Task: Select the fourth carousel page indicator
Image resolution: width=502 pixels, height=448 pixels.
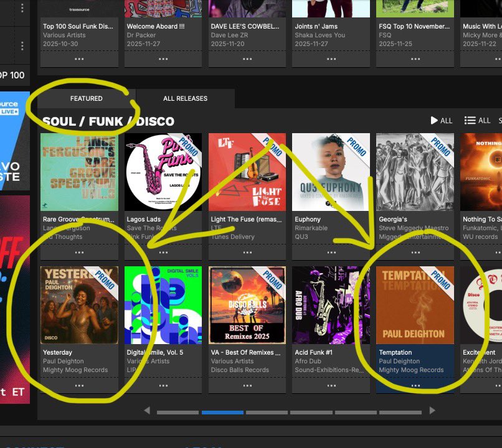Action: point(311,413)
